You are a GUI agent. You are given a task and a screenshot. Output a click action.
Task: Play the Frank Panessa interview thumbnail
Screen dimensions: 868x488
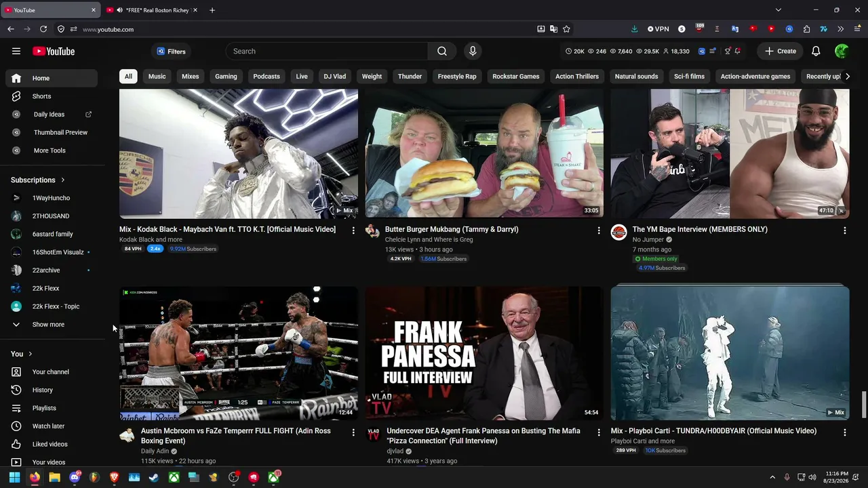(x=484, y=353)
